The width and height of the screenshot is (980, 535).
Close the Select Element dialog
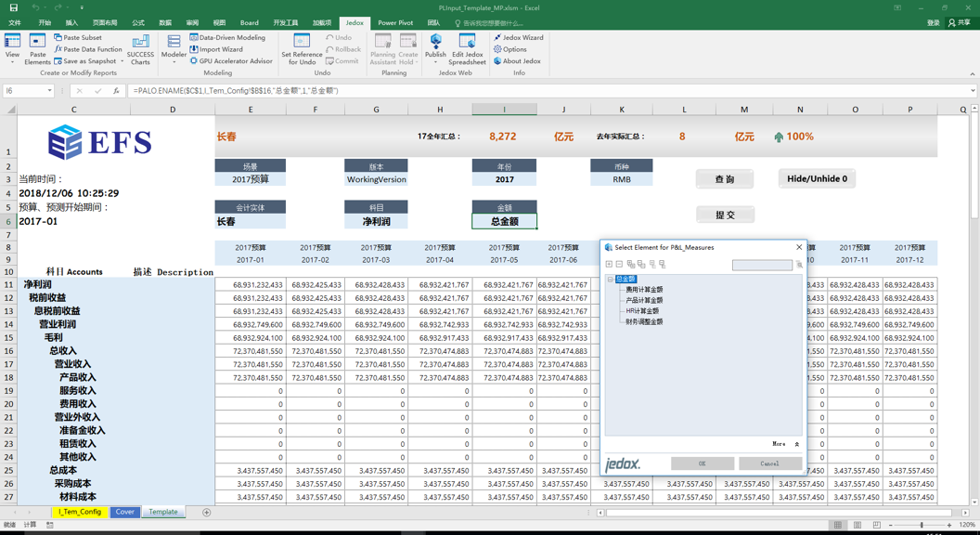799,247
